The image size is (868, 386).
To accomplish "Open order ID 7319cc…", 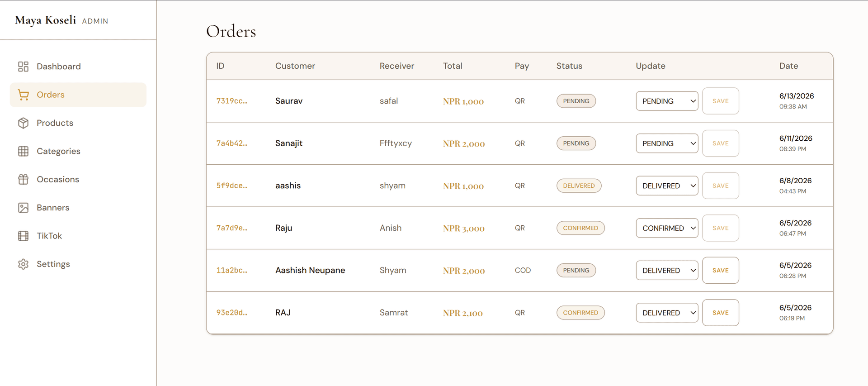I will pos(231,101).
